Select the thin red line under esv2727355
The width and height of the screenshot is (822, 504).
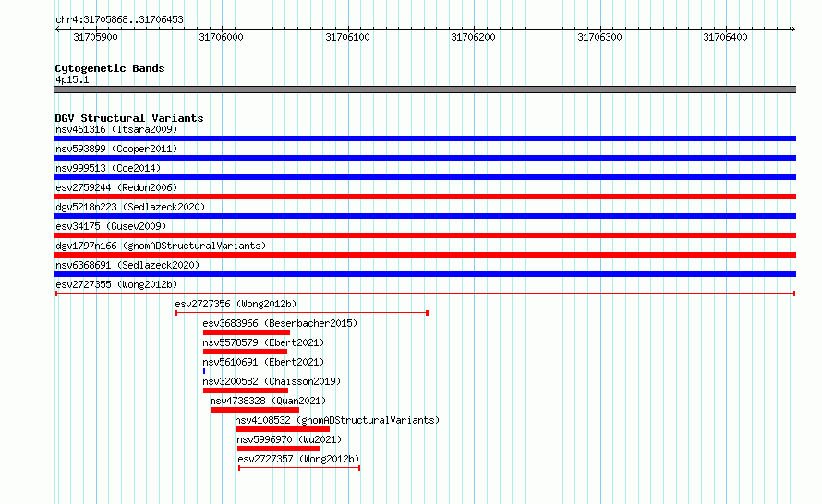tap(425, 294)
